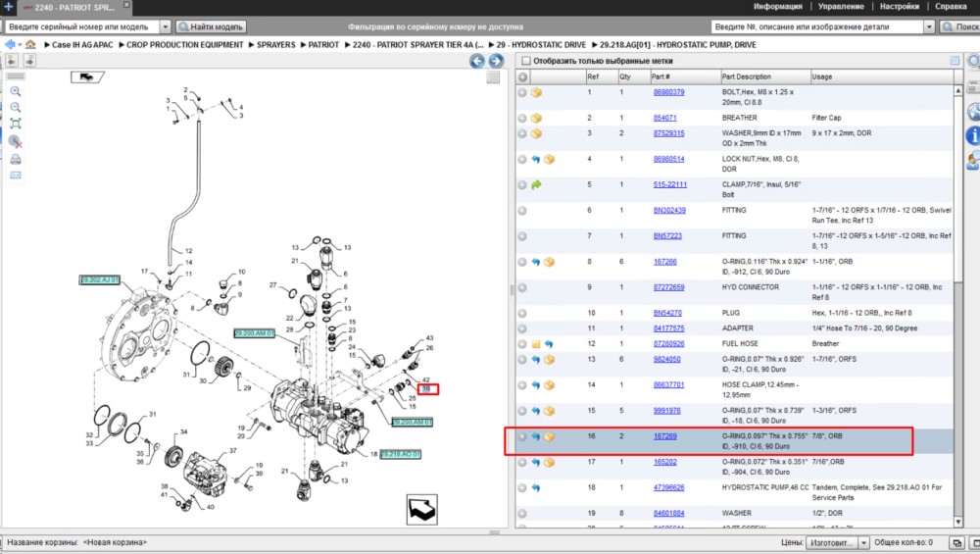Zoom out of the parts diagram
Image resolution: width=980 pixels, height=554 pixels.
16,108
